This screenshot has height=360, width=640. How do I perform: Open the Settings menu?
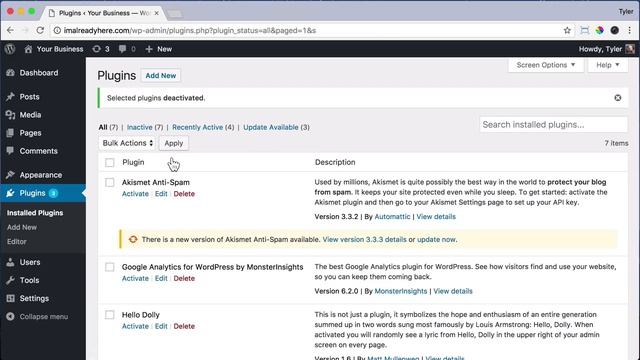(34, 298)
